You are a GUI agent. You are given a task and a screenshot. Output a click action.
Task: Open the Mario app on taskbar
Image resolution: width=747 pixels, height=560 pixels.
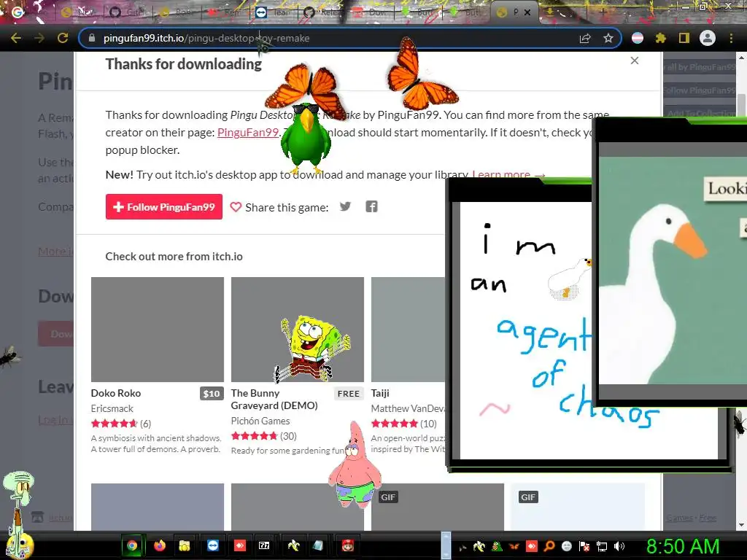348,545
